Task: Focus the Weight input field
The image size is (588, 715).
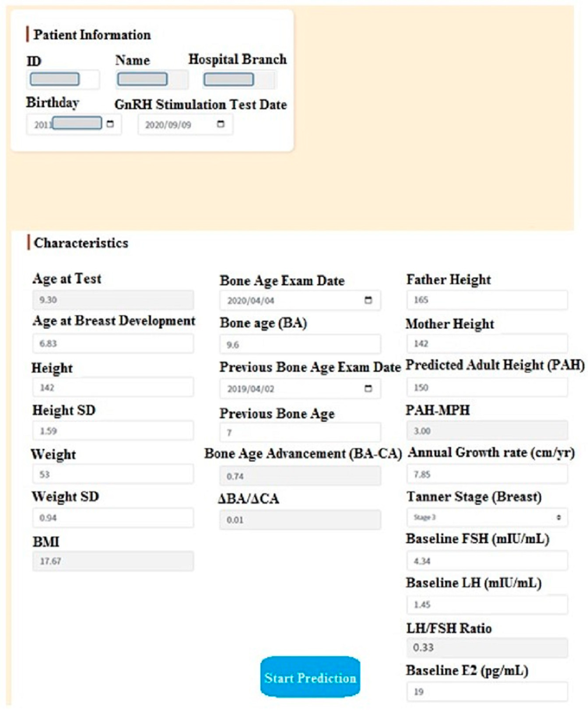Action: [x=113, y=474]
